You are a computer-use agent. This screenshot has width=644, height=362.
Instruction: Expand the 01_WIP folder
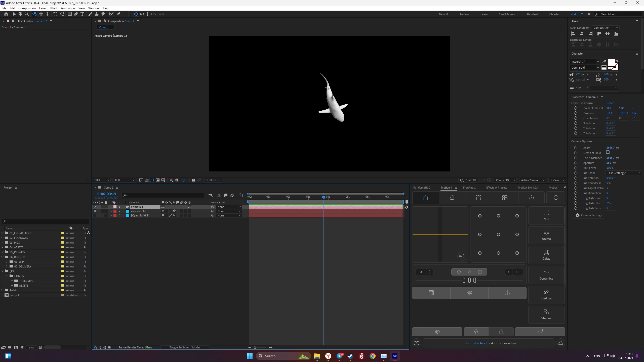point(7,262)
